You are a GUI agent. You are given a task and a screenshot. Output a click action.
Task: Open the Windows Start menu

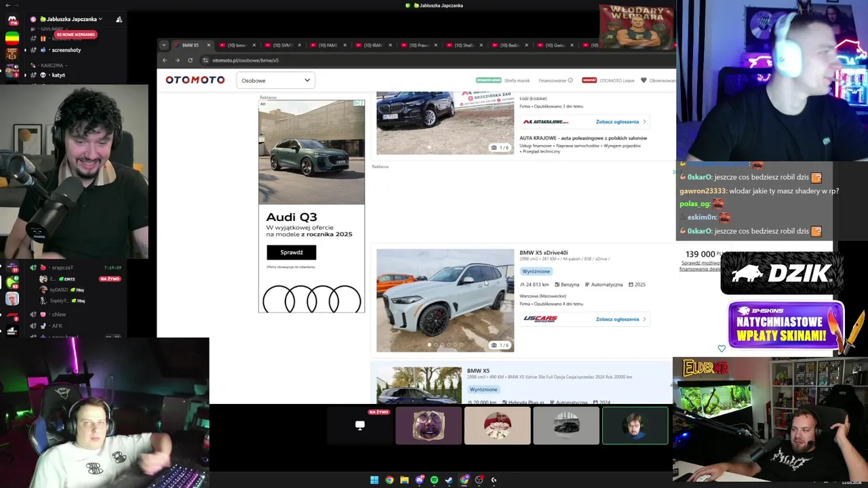[374, 480]
